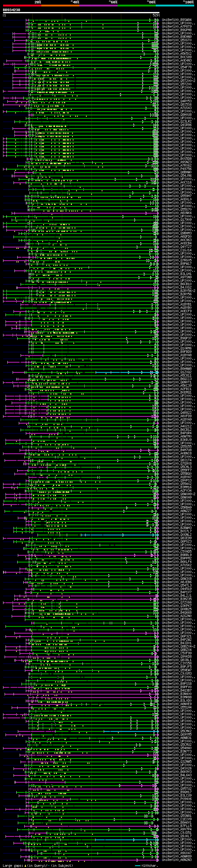
Task: Choose the UniRef100_A8NZZ7 entry
Action: [177, 511]
